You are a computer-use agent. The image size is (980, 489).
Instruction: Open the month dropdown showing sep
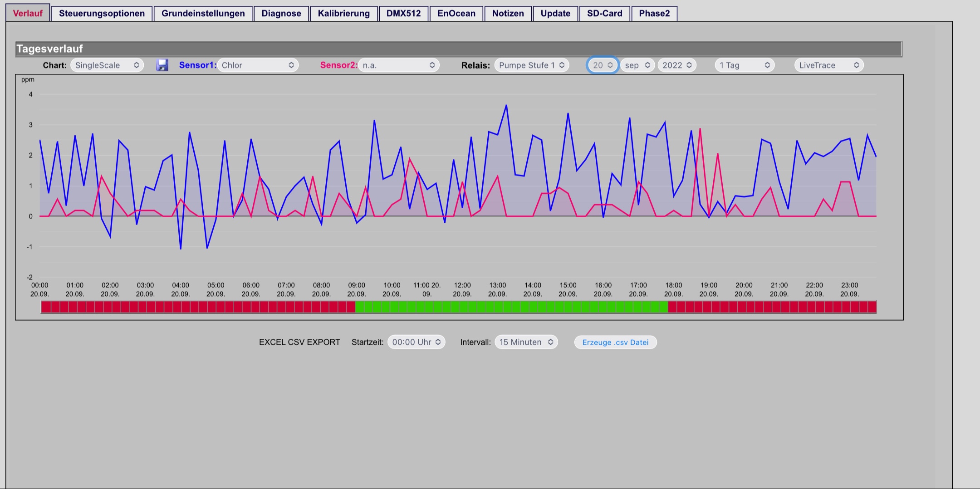637,65
